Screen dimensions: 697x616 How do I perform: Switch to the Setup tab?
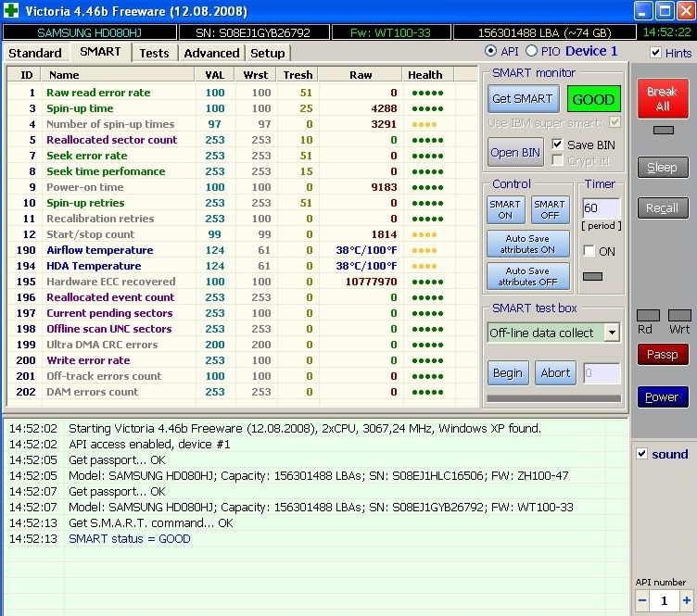click(268, 53)
